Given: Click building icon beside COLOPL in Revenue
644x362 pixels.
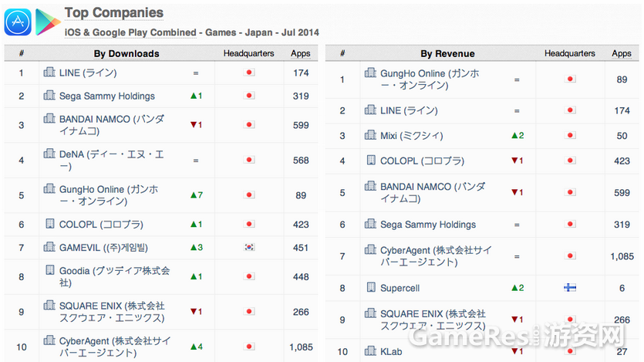Looking at the screenshot, I should (x=371, y=160).
